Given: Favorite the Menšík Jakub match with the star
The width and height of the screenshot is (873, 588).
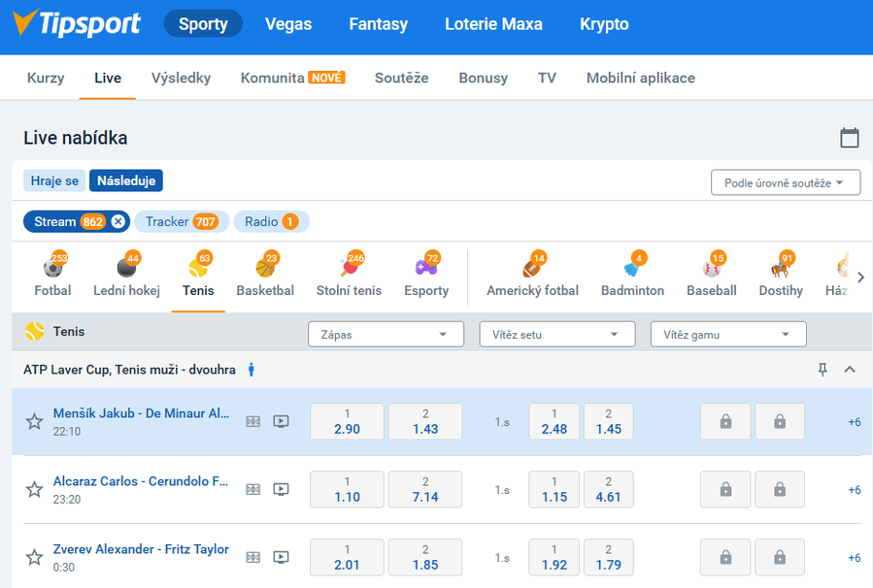Looking at the screenshot, I should [35, 422].
